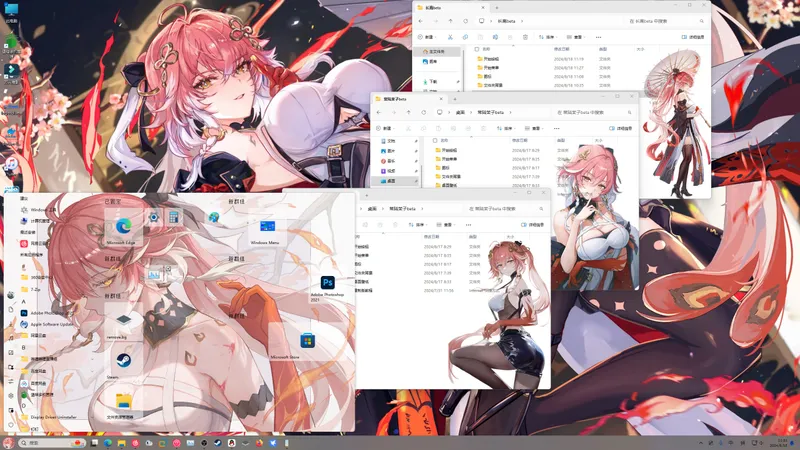Add a new tab in top Explorer window
The height and width of the screenshot is (450, 800).
(x=496, y=8)
